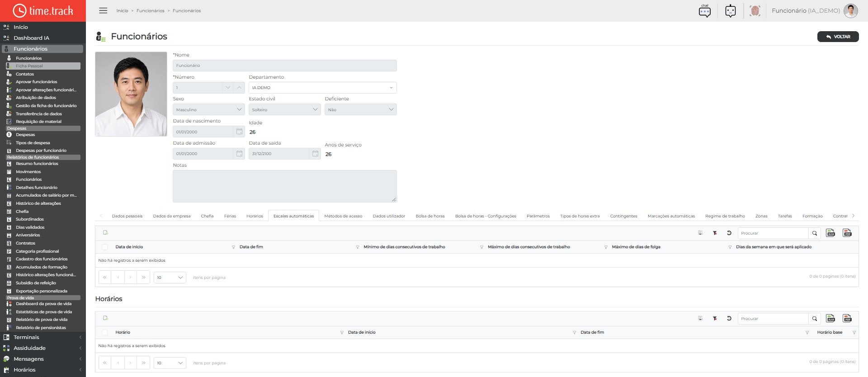Export Horários grid to PDF
The width and height of the screenshot is (868, 377).
coord(847,318)
